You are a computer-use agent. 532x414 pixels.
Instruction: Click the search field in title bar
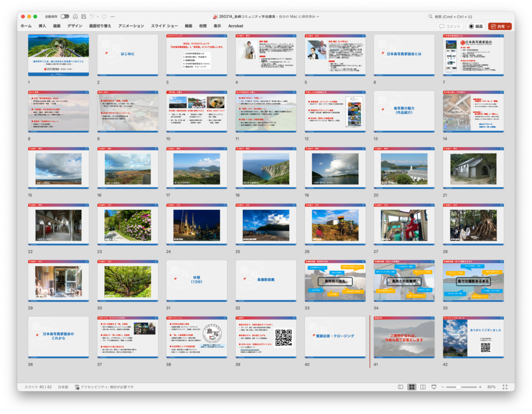pyautogui.click(x=468, y=17)
